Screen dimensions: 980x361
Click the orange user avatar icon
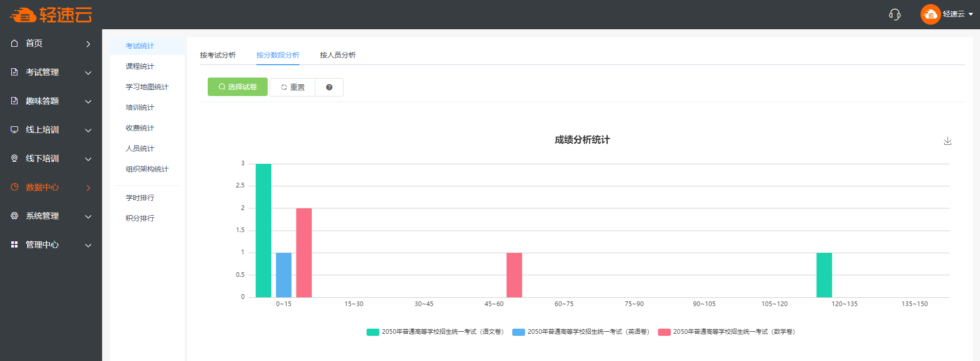point(930,14)
